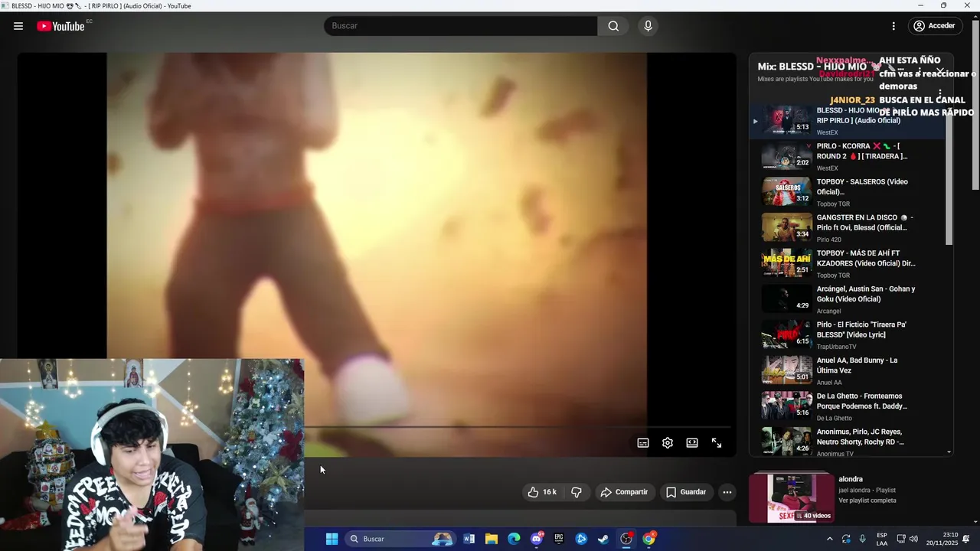Open the Windows Start menu
The image size is (980, 551).
click(x=332, y=539)
